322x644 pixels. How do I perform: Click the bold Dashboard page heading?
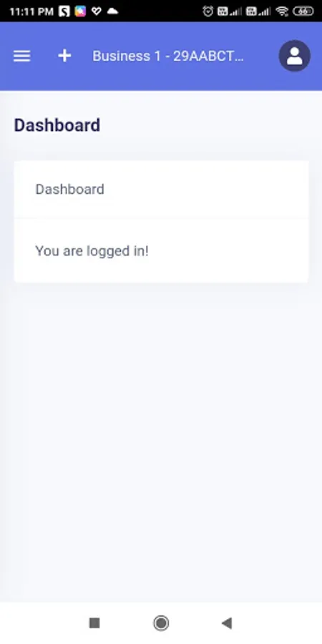pyautogui.click(x=57, y=125)
